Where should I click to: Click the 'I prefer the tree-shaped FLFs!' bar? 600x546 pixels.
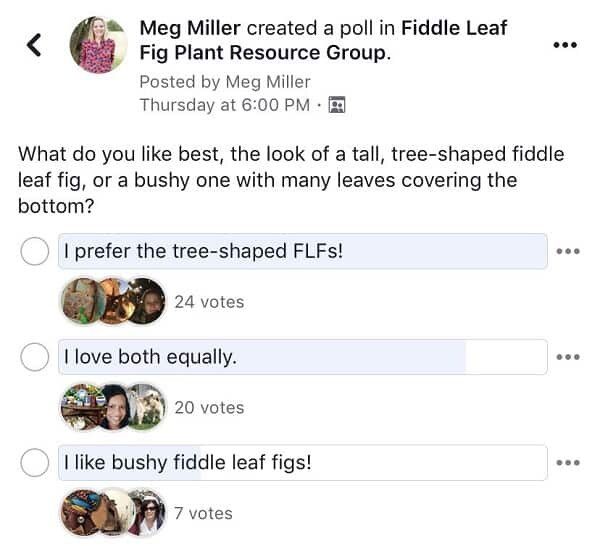[x=303, y=251]
